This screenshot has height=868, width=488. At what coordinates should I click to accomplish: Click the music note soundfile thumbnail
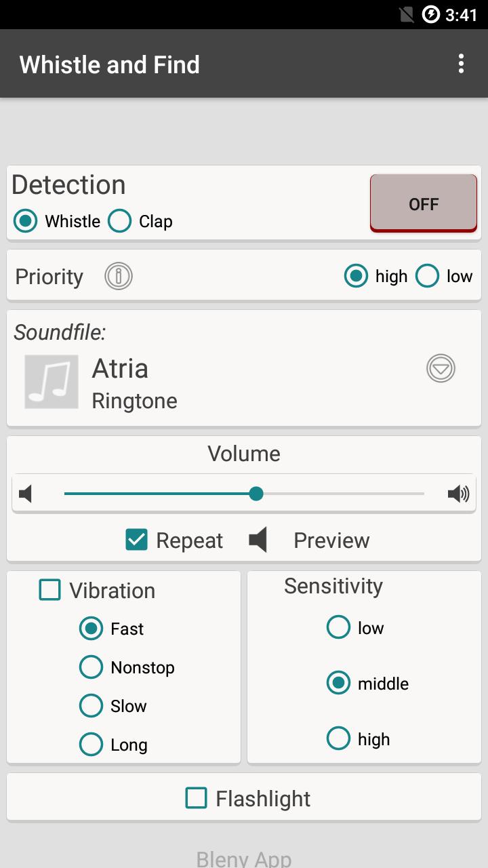click(52, 382)
